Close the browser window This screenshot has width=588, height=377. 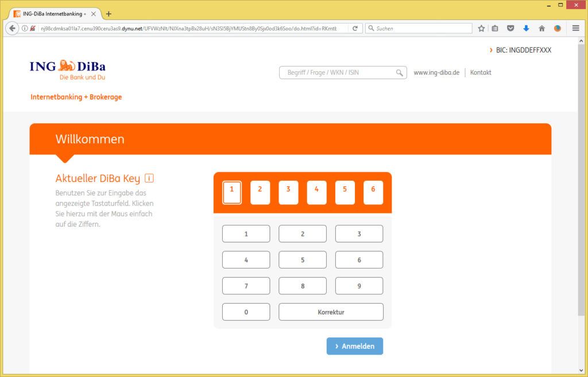577,5
